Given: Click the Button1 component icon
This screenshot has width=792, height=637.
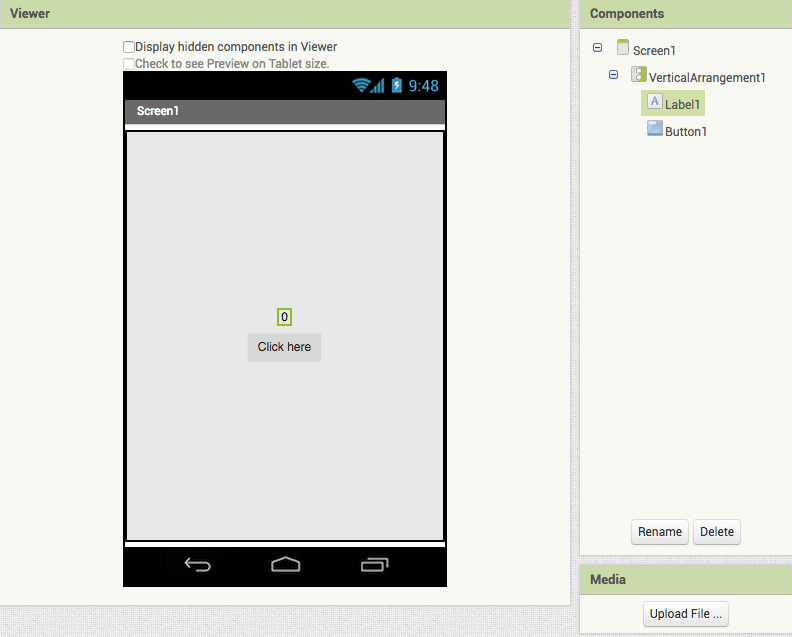Looking at the screenshot, I should [655, 128].
